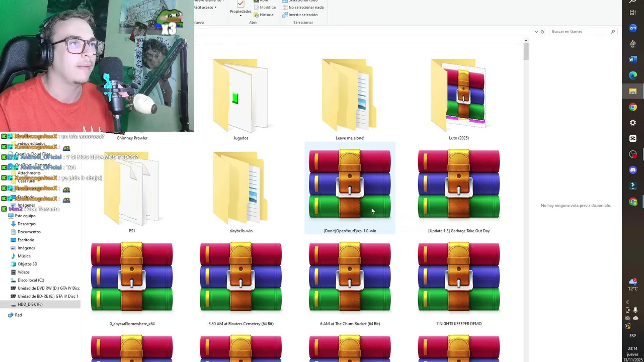Screen dimensions: 644x362
Task: Open Microsoft Word from the taskbar
Action: point(633,59)
